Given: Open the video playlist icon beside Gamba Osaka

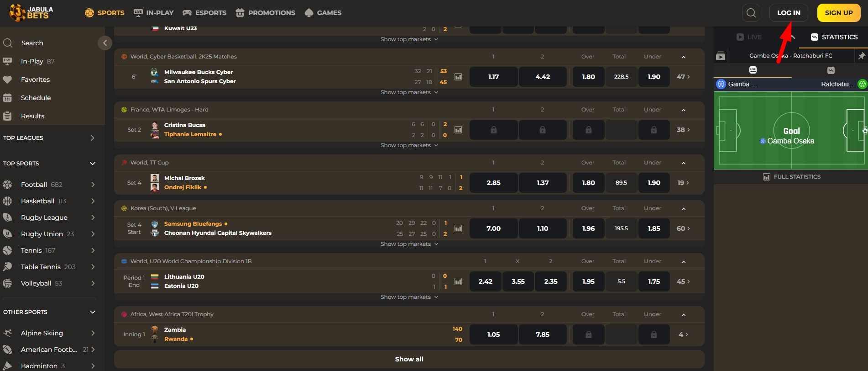Looking at the screenshot, I should point(721,56).
